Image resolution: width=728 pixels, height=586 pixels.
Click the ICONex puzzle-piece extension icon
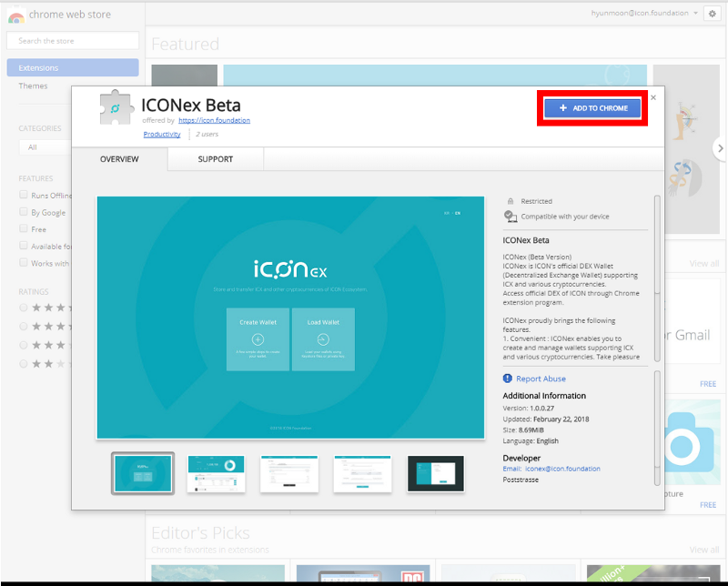pos(116,107)
